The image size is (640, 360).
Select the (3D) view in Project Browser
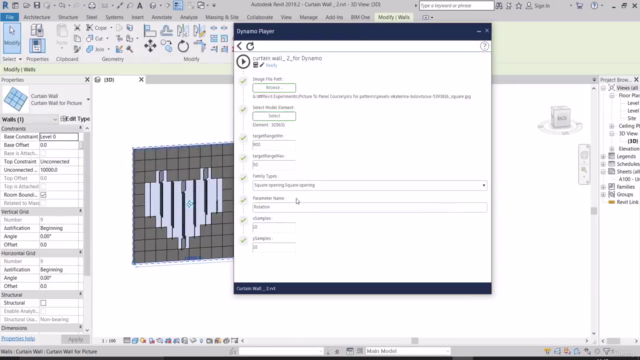pos(633,141)
